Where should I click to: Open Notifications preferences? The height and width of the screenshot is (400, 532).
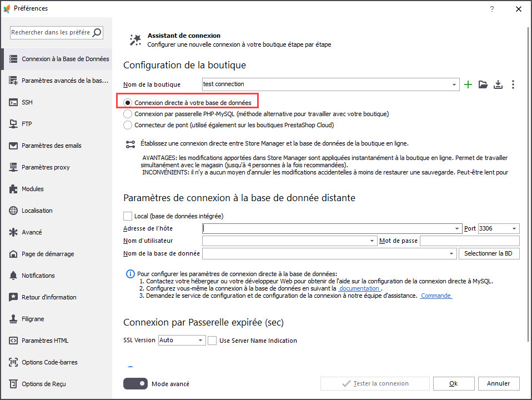coord(57,276)
